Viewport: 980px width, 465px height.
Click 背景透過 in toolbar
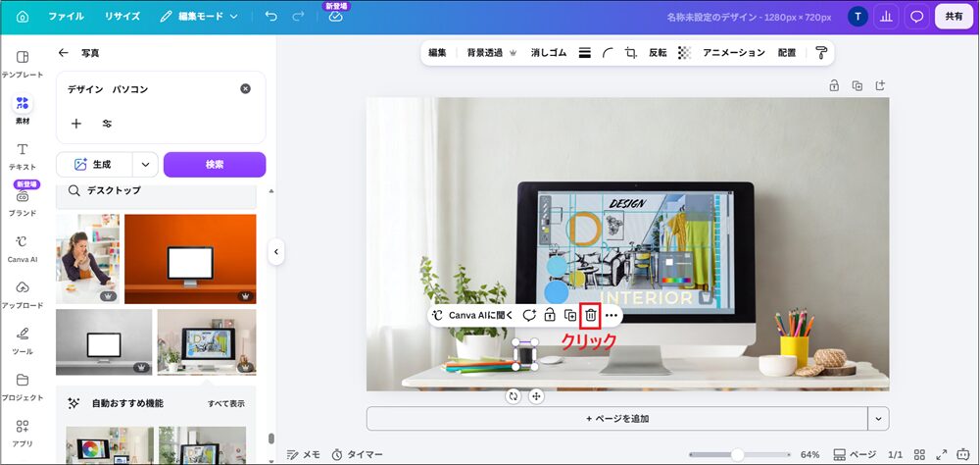(492, 53)
